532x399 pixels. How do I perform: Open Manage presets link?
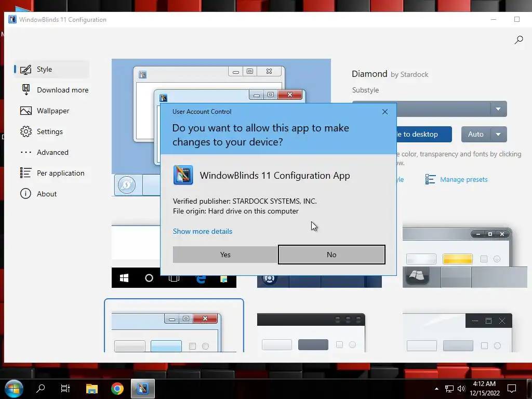coord(463,179)
